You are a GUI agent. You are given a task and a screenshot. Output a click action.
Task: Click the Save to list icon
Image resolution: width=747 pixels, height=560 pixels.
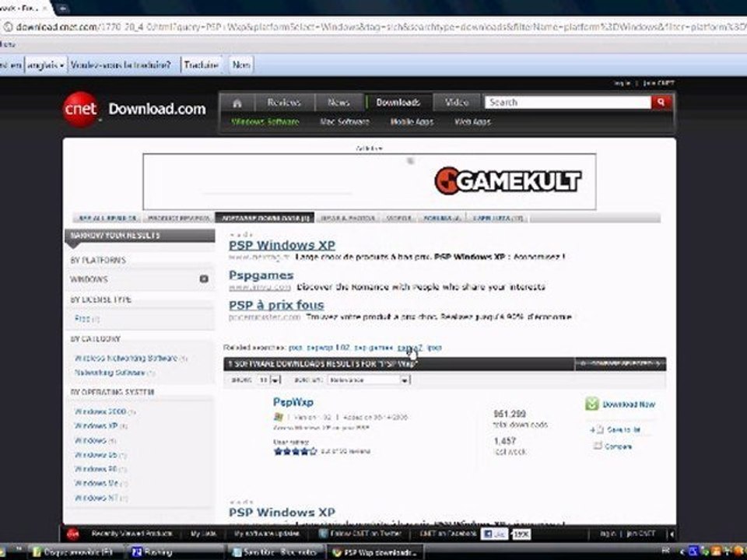click(598, 429)
